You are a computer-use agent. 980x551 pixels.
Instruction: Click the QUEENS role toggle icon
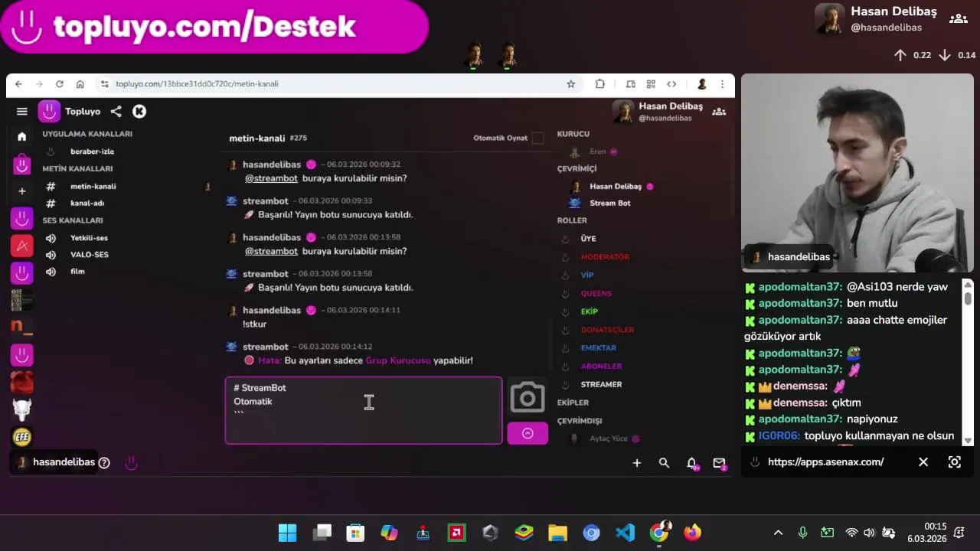pyautogui.click(x=566, y=294)
